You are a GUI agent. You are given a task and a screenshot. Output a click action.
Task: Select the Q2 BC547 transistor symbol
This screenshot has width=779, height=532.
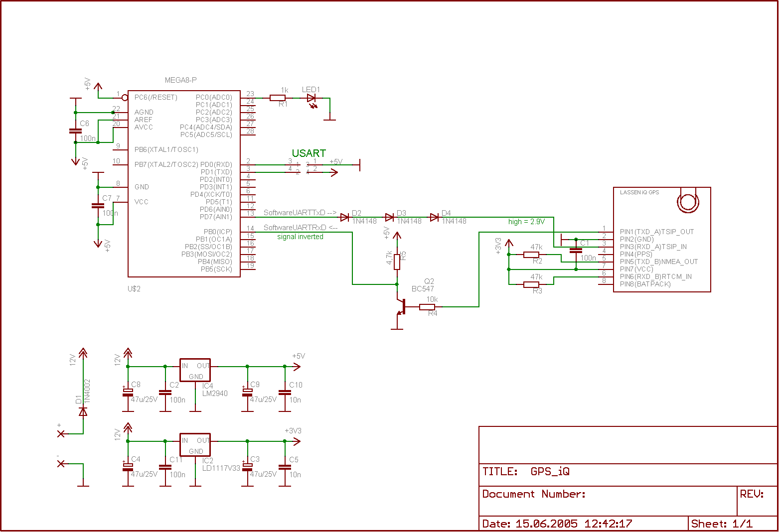(401, 307)
